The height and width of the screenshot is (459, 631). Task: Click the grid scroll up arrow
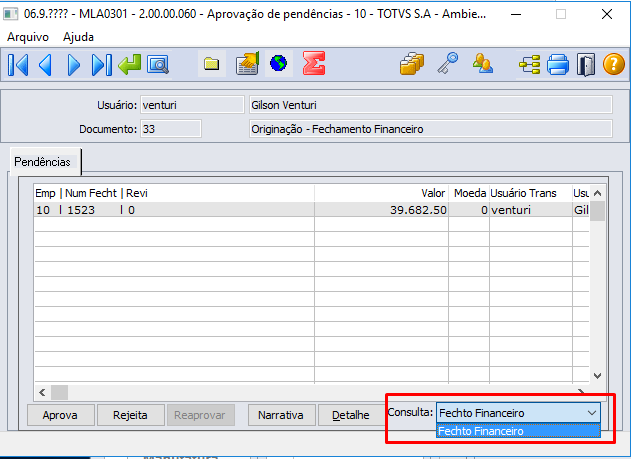(598, 193)
